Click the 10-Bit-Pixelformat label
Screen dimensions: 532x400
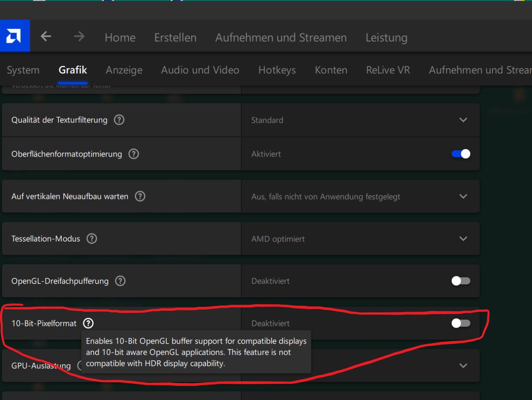44,324
